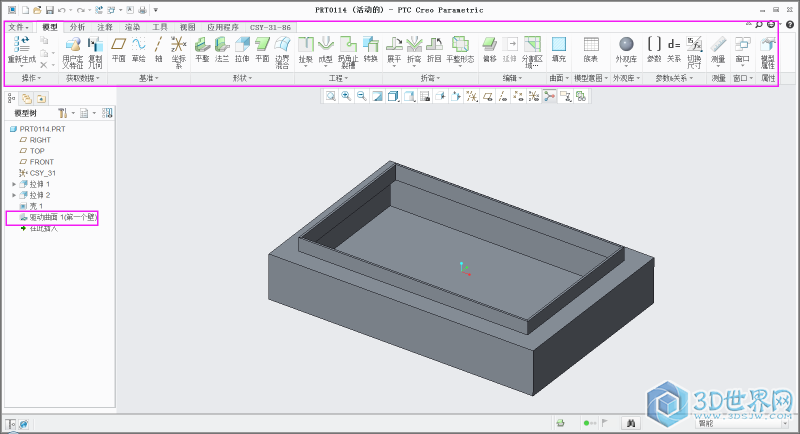Toggle the highlighted spin center icon
The width and height of the screenshot is (800, 434).
(549, 96)
